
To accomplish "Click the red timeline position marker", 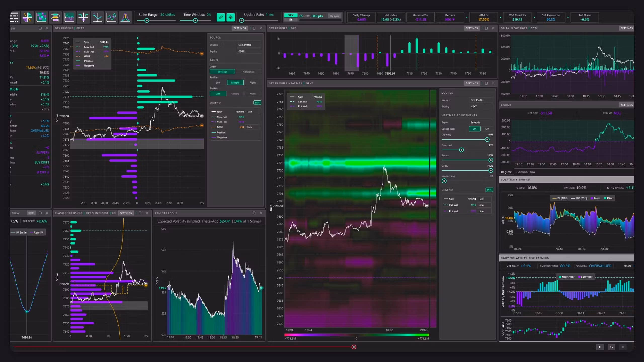I will (354, 347).
